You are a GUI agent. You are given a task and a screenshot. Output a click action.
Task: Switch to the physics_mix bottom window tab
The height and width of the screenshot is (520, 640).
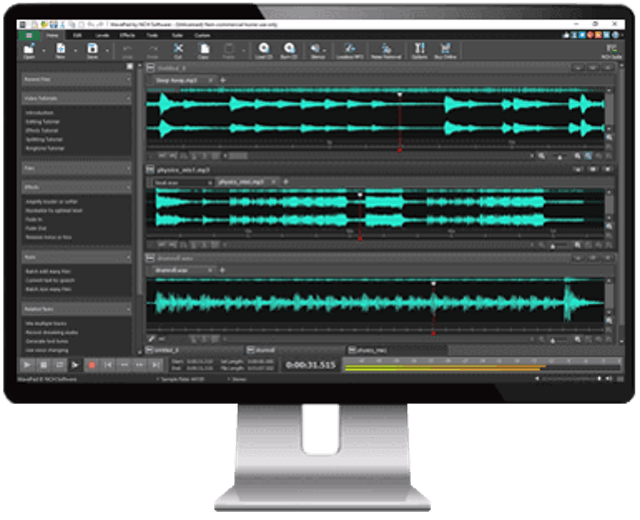point(397,350)
